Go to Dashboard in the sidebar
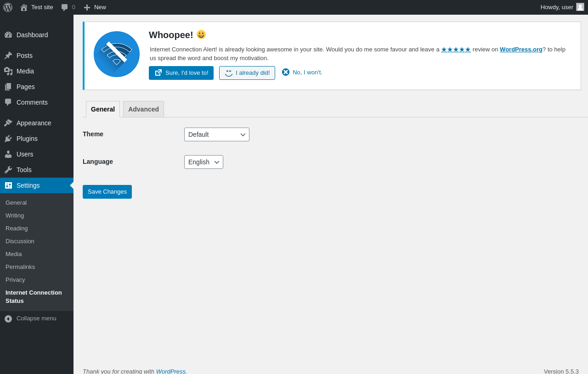This screenshot has width=588, height=374. [37, 35]
